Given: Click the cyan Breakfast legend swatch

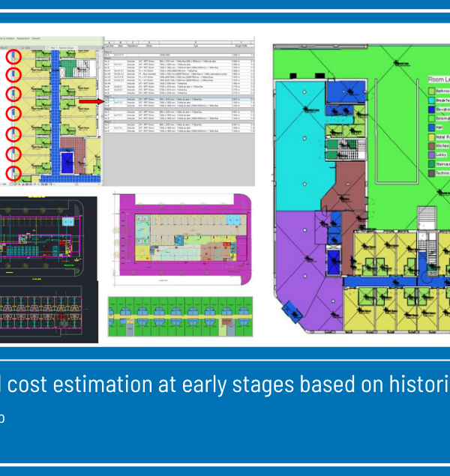Looking at the screenshot, I should click(x=432, y=99).
